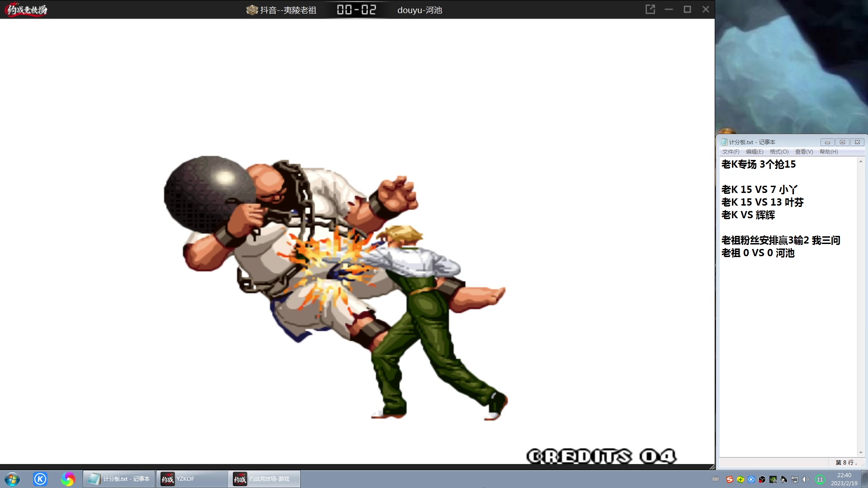Open the Windows Start button

click(x=12, y=479)
